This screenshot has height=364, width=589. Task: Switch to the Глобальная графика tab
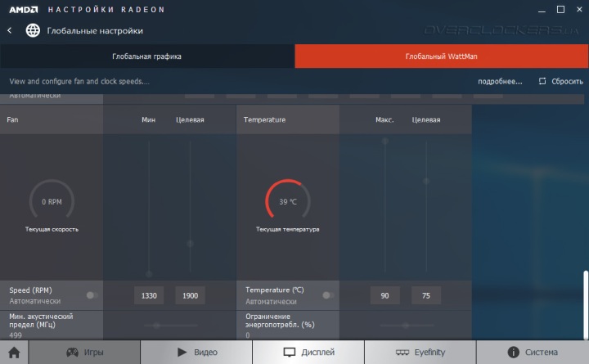(147, 56)
